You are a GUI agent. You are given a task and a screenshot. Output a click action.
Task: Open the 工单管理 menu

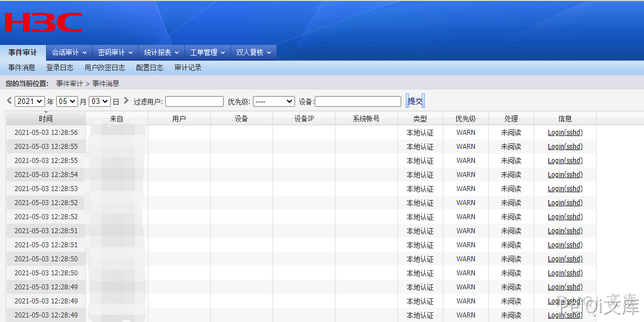tap(207, 53)
